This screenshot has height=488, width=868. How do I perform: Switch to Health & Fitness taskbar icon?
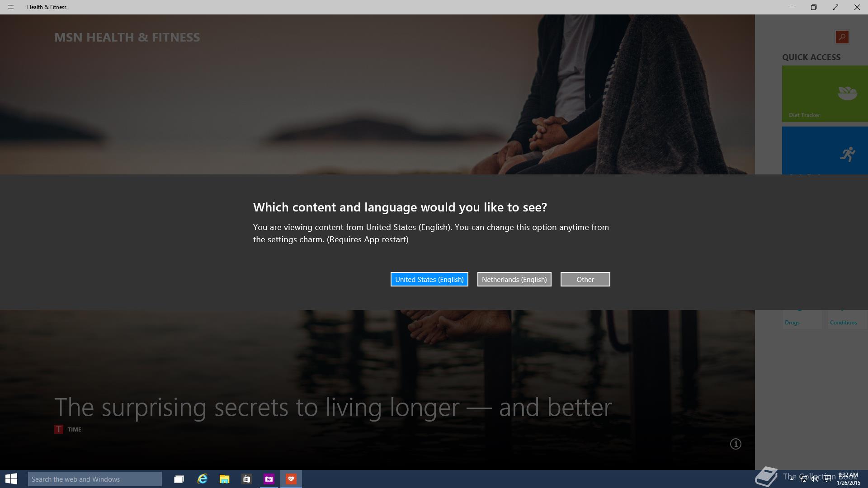pyautogui.click(x=291, y=479)
